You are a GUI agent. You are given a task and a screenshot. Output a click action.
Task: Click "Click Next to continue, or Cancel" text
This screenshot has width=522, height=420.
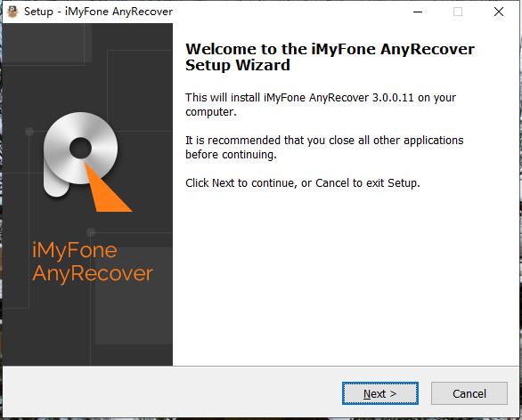coord(303,183)
